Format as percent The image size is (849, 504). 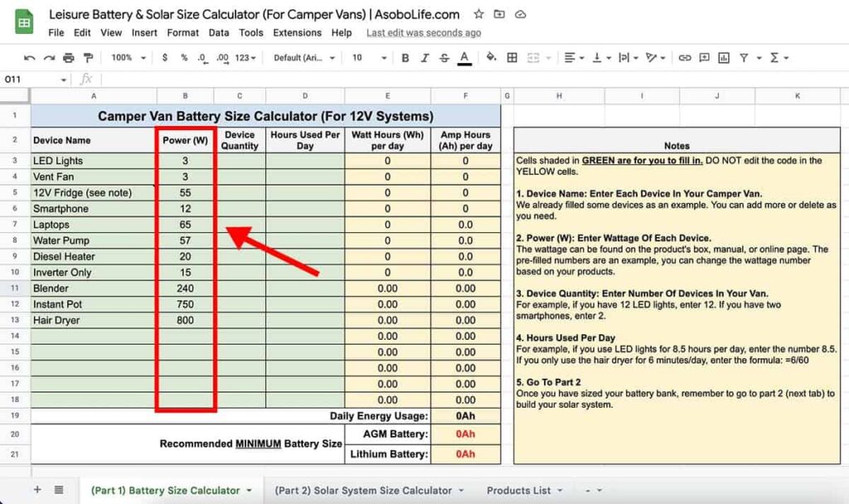tap(184, 57)
